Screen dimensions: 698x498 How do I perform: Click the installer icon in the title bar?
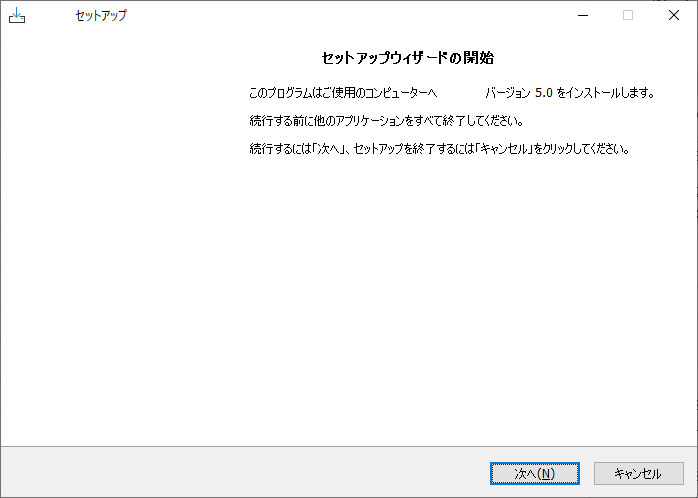tap(16, 15)
